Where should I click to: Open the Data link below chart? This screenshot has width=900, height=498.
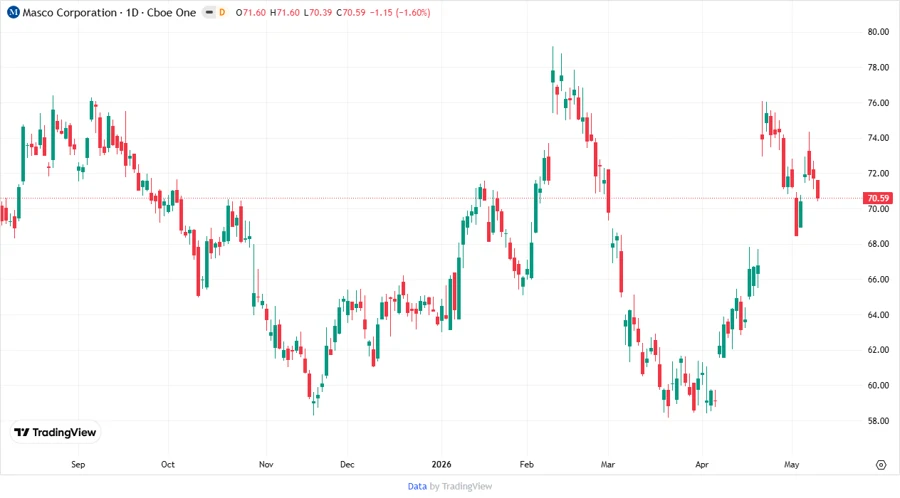pos(417,486)
